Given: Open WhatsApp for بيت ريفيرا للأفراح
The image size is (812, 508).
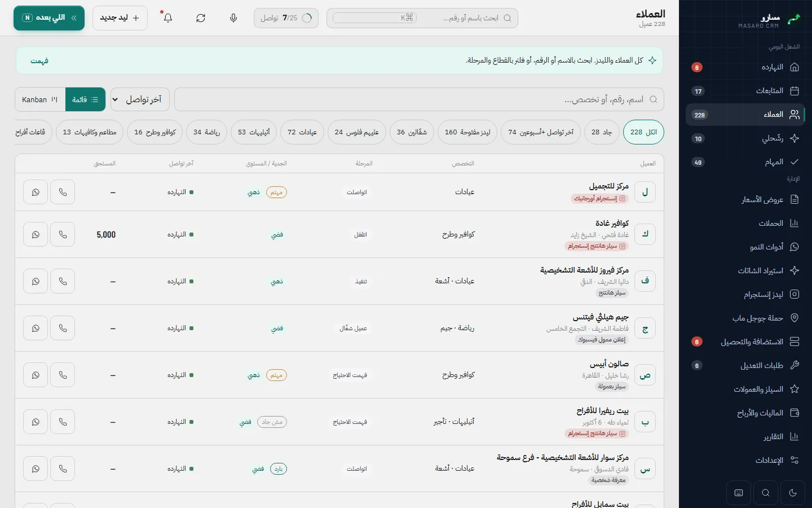Looking at the screenshot, I should [36, 422].
